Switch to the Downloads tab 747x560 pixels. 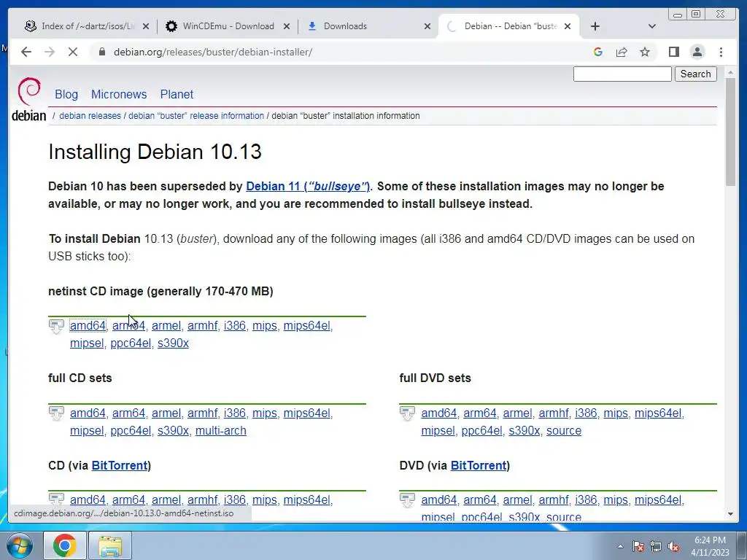tap(368, 26)
